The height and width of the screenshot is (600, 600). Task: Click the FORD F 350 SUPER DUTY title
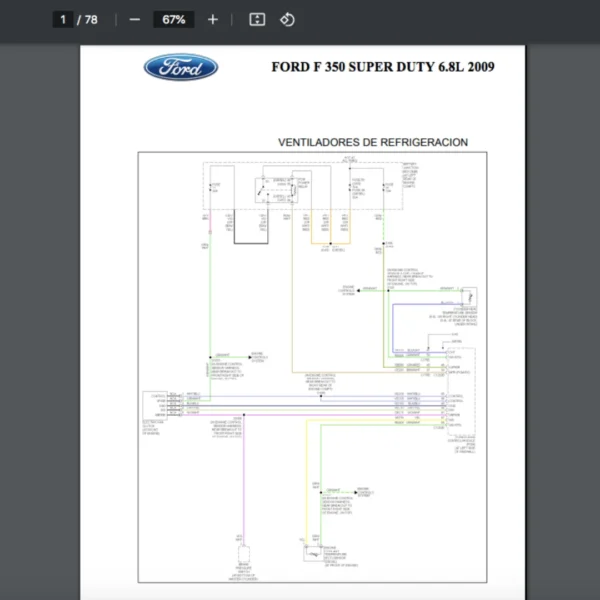(382, 68)
